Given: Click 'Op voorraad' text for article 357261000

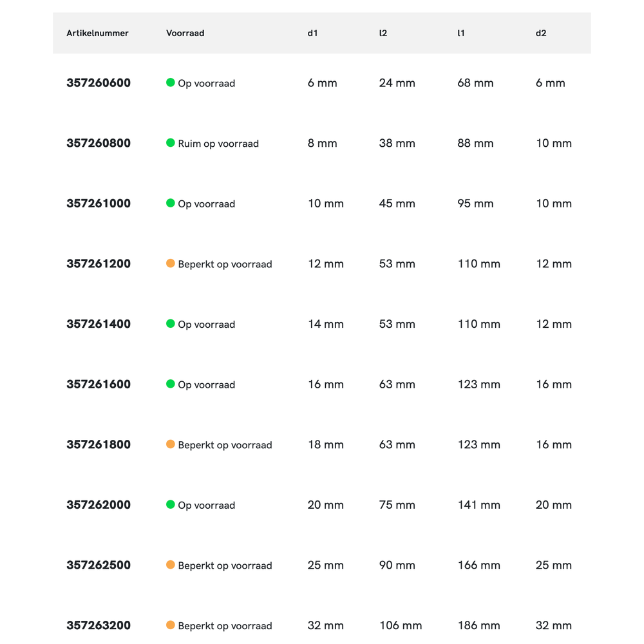Looking at the screenshot, I should [x=206, y=204].
